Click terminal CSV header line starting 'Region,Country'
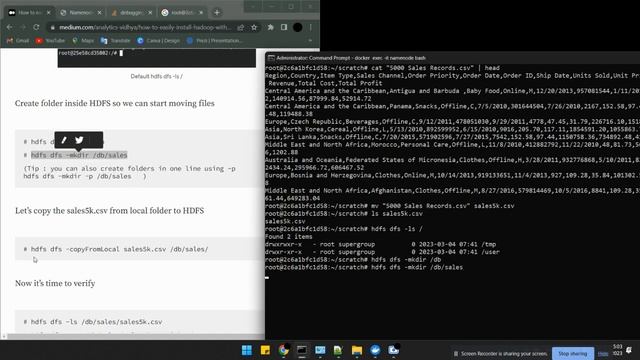 tap(452, 76)
